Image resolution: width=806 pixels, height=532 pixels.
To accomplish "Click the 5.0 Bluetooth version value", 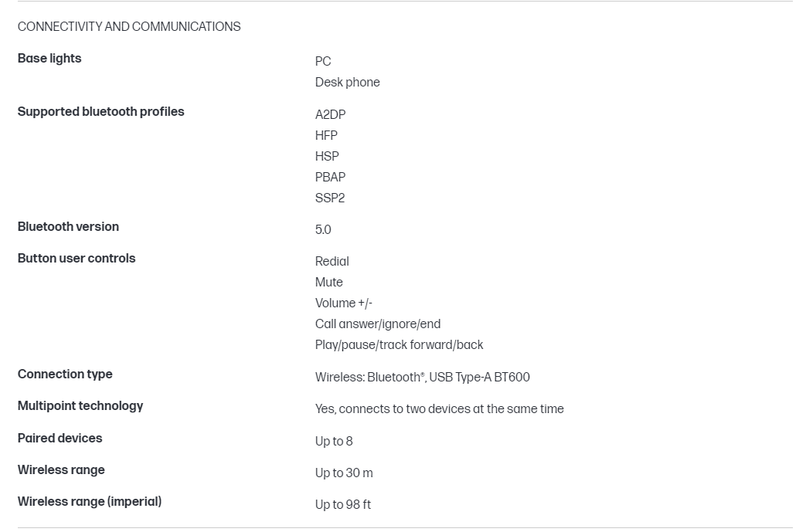I will (x=323, y=230).
